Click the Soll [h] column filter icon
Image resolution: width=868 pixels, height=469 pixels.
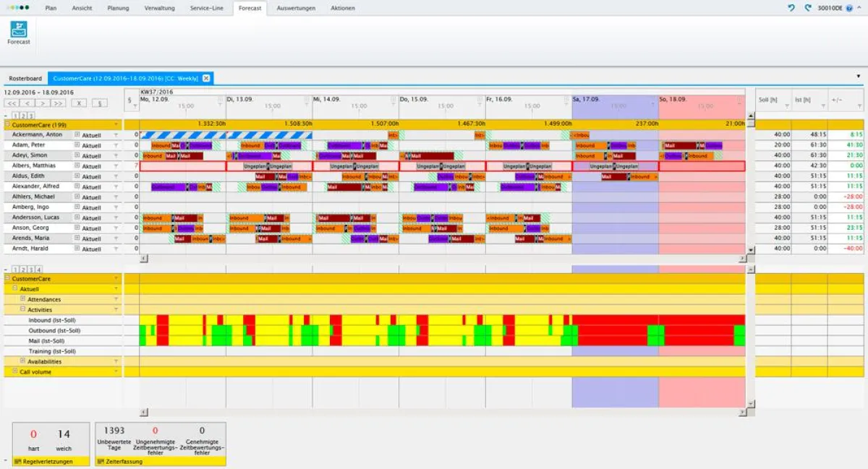pos(786,106)
